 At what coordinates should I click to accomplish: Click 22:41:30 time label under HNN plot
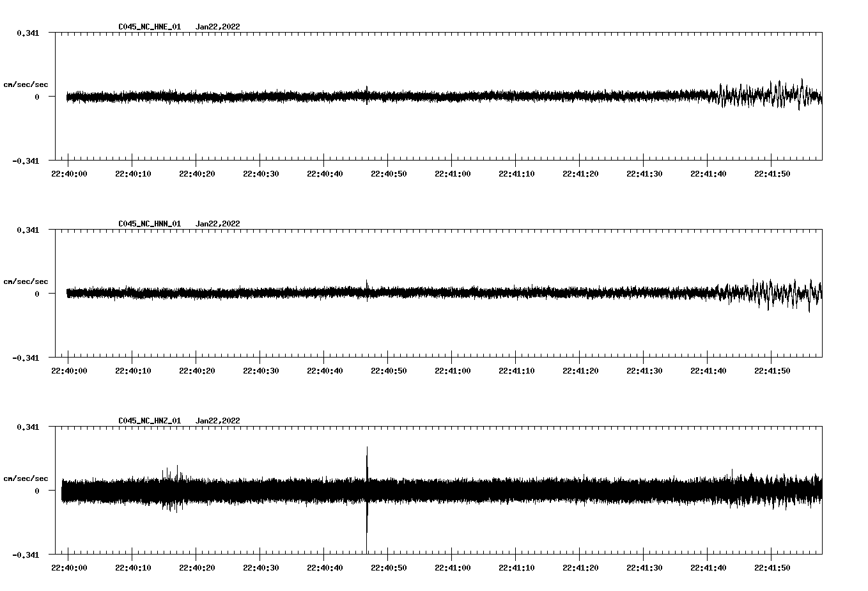644,371
